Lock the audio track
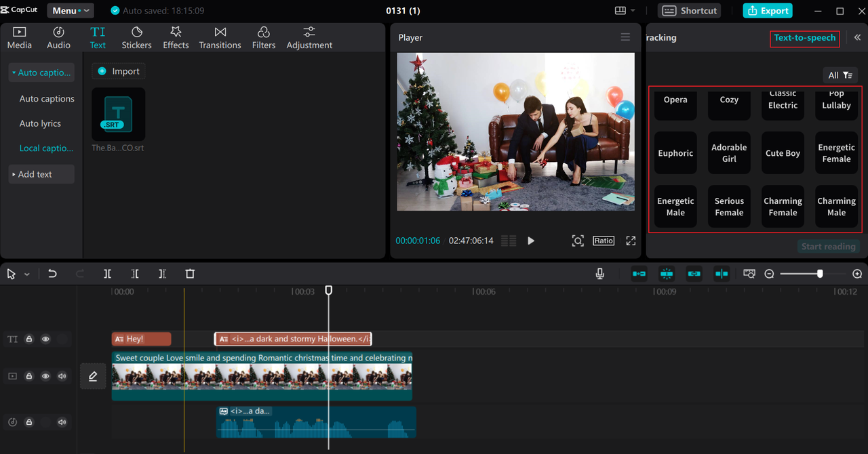868x454 pixels. 29,422
